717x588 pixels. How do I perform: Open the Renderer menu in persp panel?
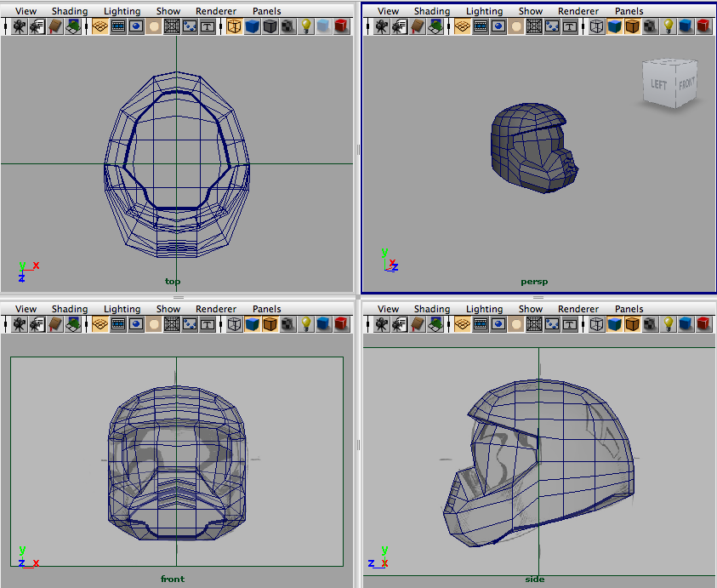tap(578, 11)
